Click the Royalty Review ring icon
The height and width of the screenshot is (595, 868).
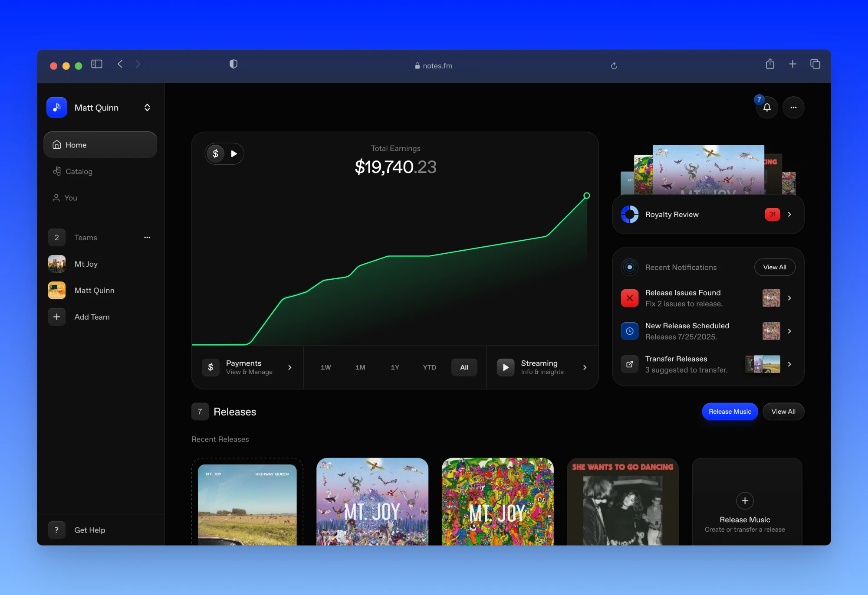630,214
